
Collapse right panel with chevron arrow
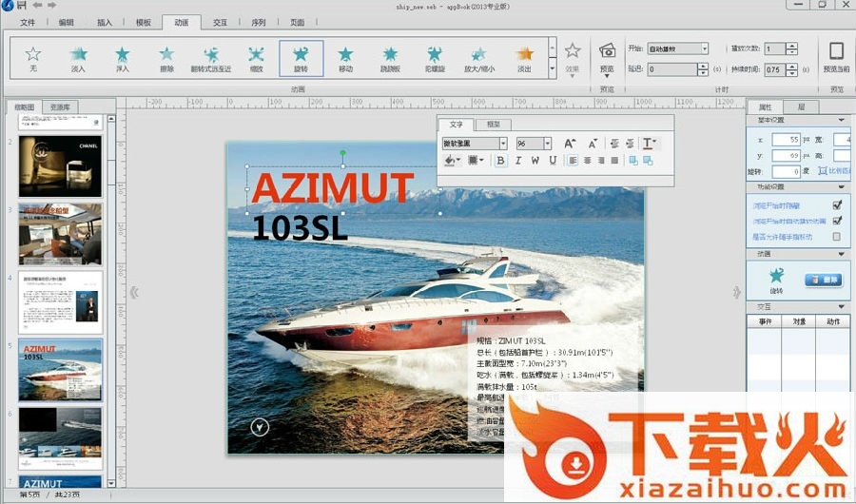tap(736, 292)
